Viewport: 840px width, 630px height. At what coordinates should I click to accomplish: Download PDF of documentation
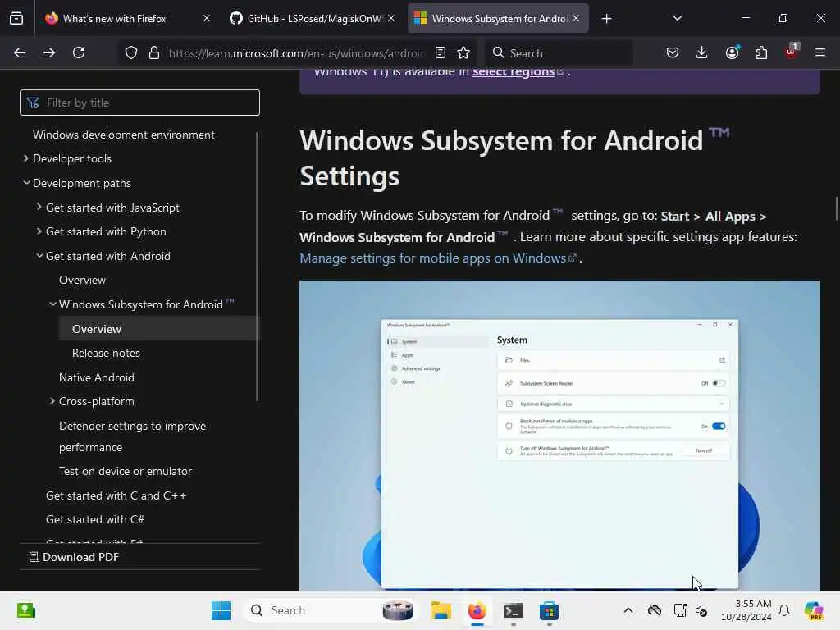coord(74,557)
